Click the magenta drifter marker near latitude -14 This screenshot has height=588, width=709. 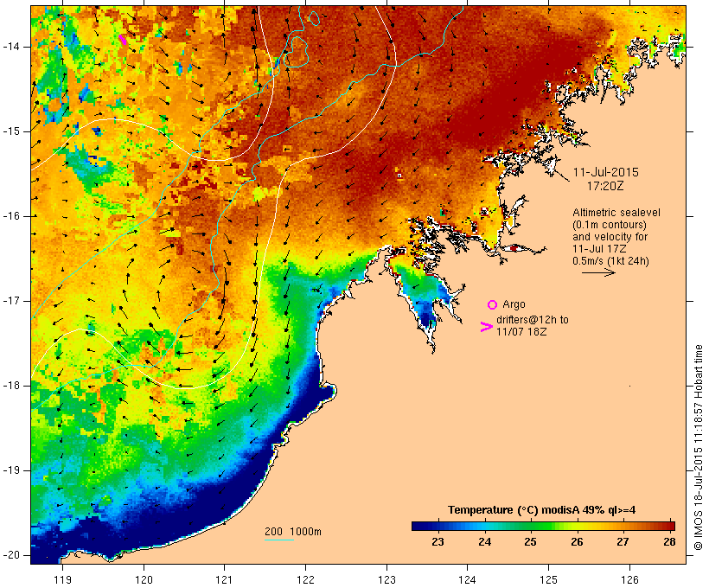tap(123, 40)
